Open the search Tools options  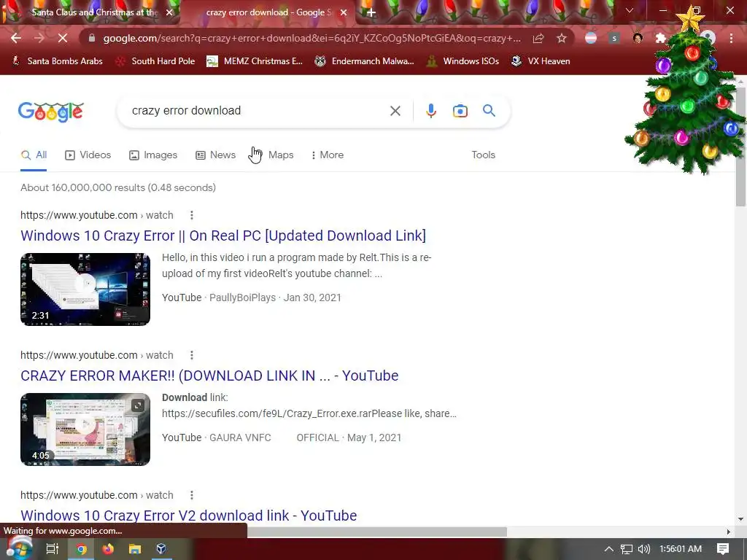tap(483, 155)
